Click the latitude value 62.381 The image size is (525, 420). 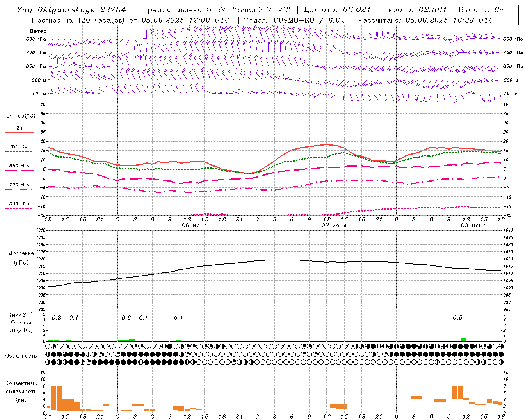433,10
